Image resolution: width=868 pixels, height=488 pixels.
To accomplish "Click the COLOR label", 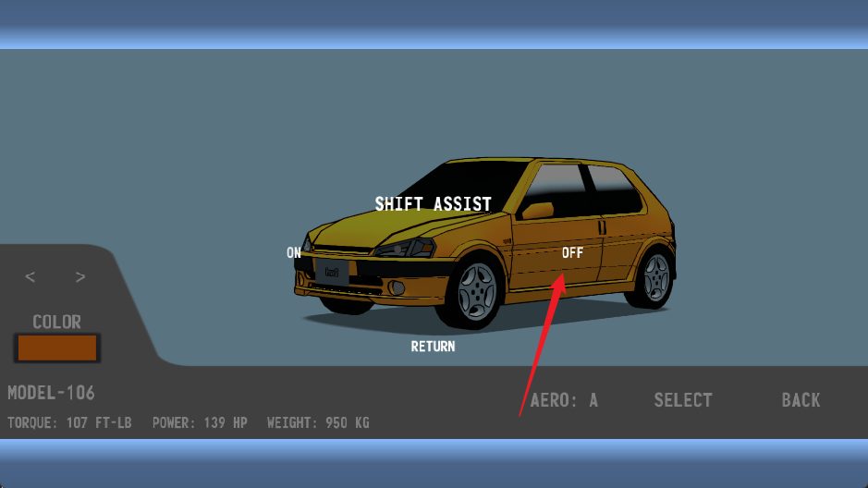I will 57,322.
